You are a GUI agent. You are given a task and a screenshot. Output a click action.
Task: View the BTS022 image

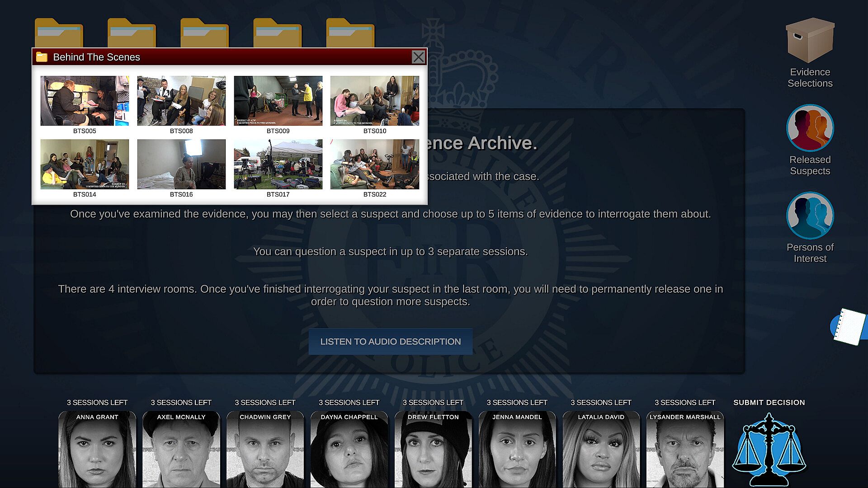click(x=374, y=164)
